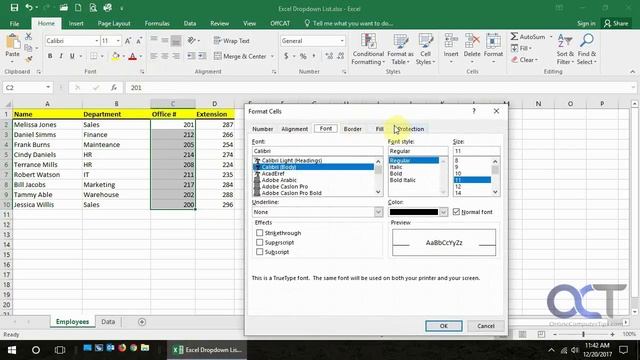This screenshot has width=640, height=360.
Task: Toggle Italic formatting in ribbon
Action: [x=61, y=56]
